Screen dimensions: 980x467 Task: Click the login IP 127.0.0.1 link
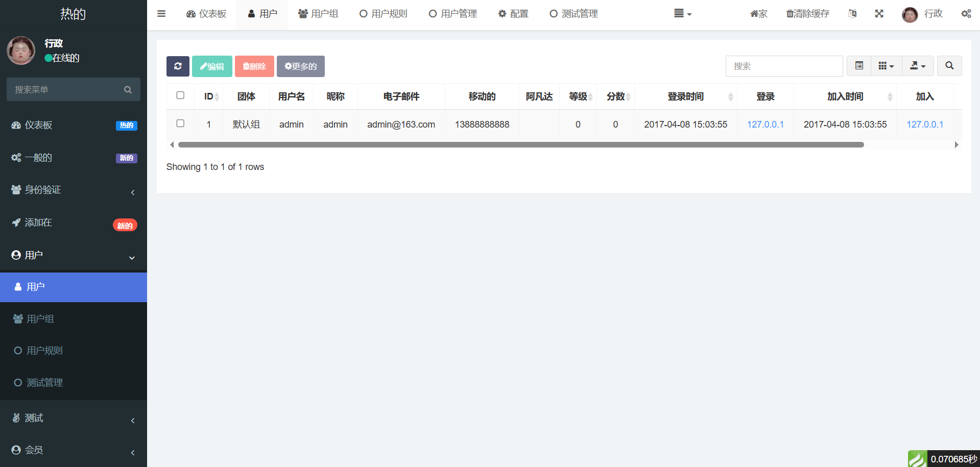(x=765, y=125)
